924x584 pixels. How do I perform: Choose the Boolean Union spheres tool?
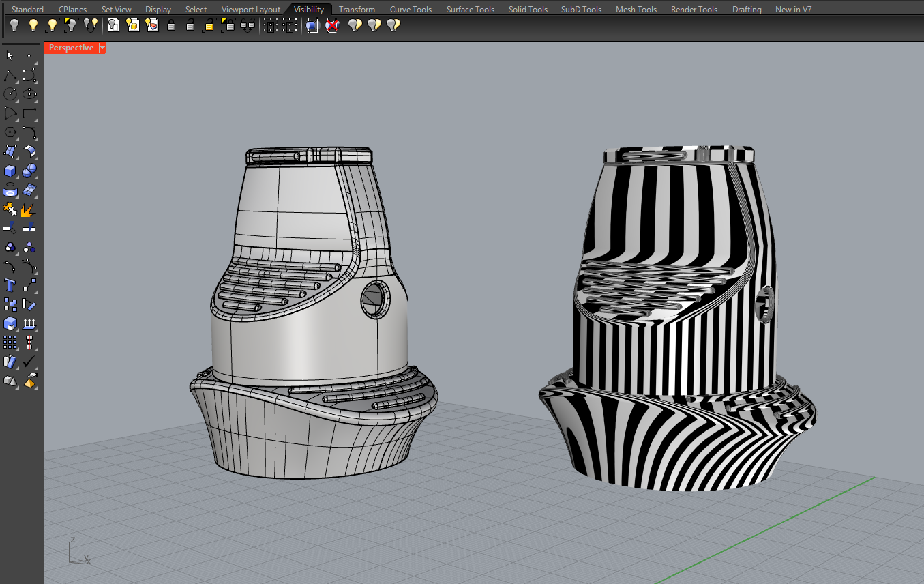pyautogui.click(x=29, y=170)
